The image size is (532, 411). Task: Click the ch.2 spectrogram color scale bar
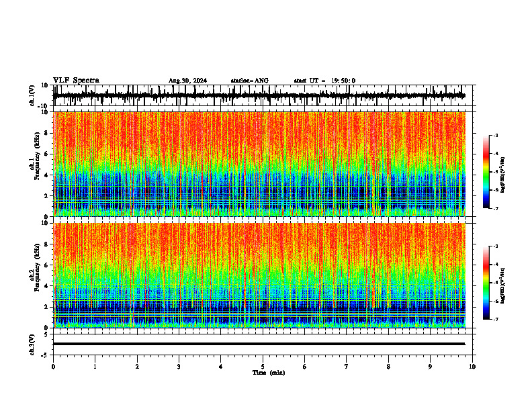(x=486, y=283)
